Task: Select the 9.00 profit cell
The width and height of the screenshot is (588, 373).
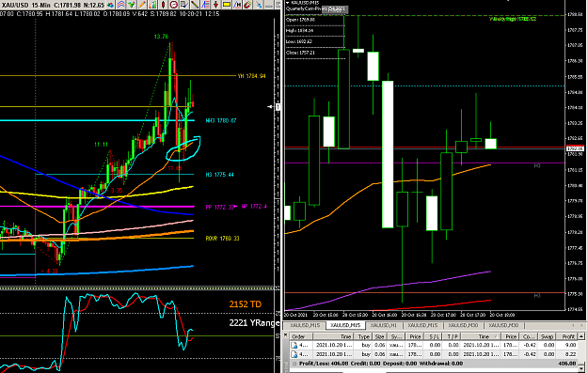Action: click(x=566, y=345)
